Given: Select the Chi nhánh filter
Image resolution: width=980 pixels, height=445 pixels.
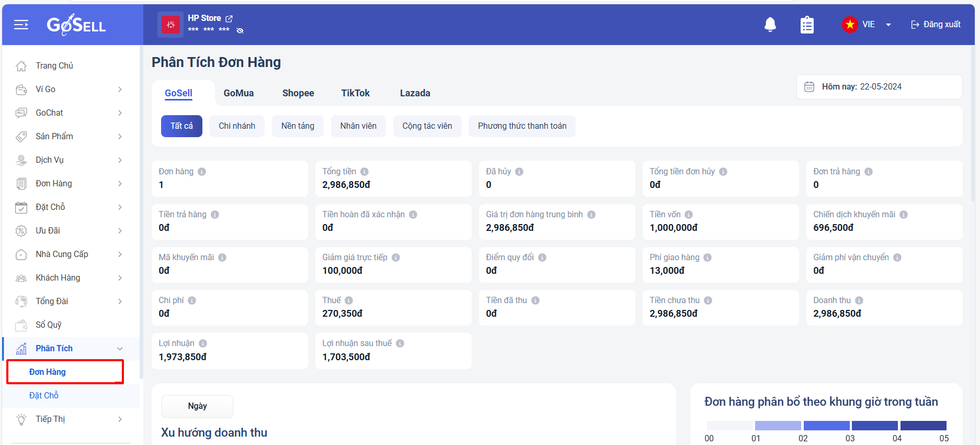Looking at the screenshot, I should 237,126.
